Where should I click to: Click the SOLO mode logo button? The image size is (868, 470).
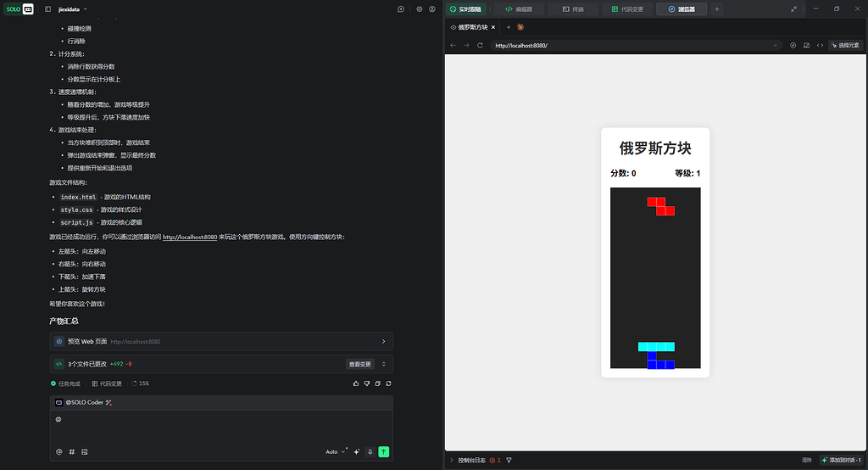click(19, 8)
